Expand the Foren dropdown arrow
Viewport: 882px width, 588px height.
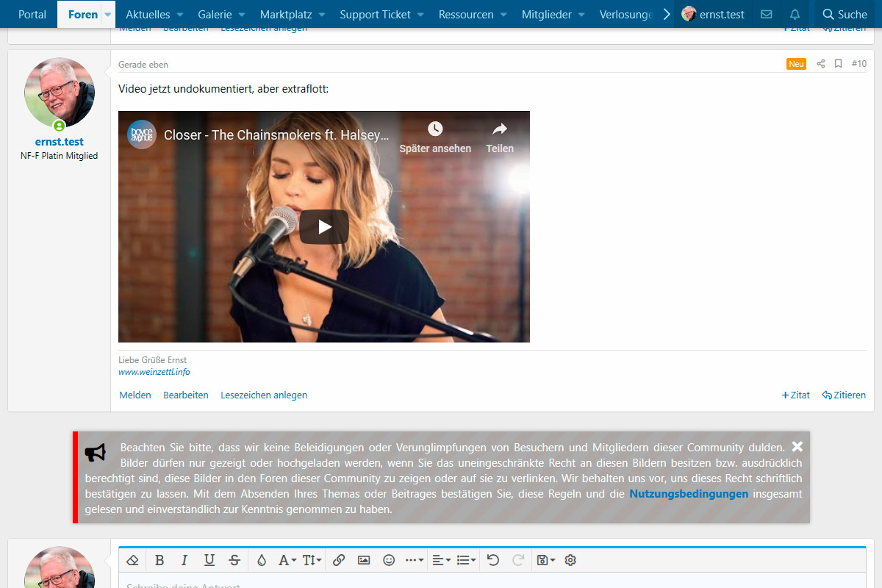(108, 15)
